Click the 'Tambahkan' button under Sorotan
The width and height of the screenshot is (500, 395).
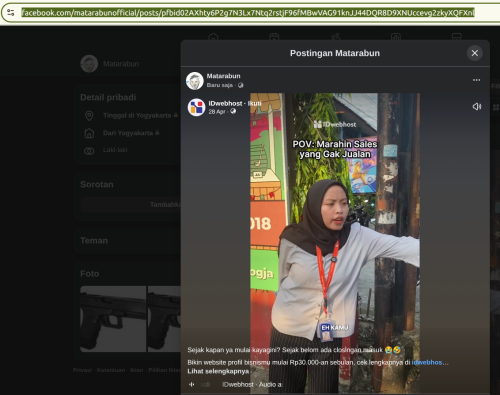[x=131, y=204]
